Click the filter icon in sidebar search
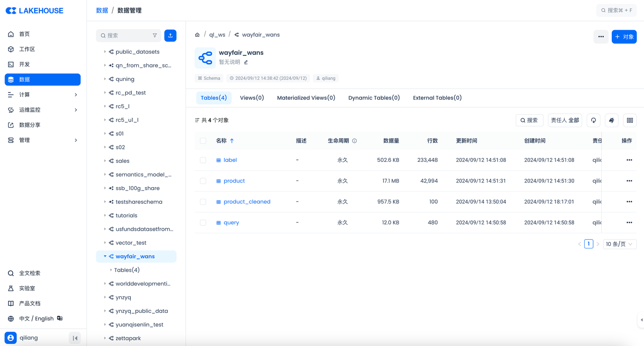The width and height of the screenshot is (644, 346). (154, 36)
